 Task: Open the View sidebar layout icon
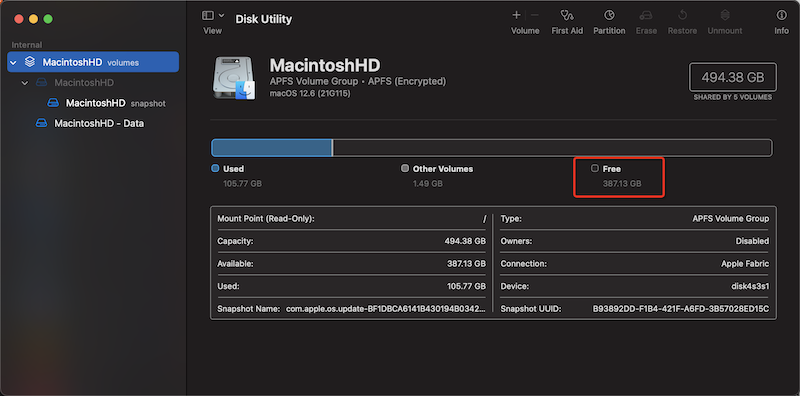(x=208, y=15)
